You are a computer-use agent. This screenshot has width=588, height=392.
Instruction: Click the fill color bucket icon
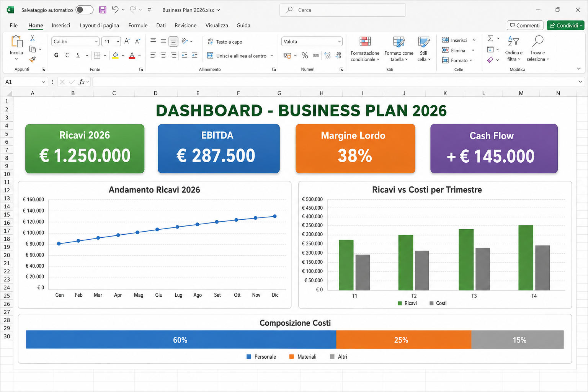click(115, 55)
